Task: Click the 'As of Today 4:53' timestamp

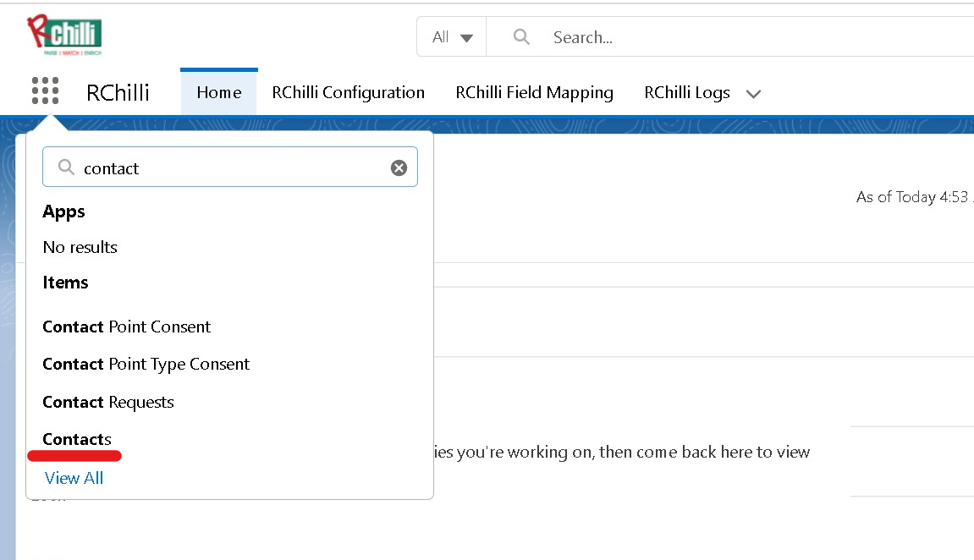Action: 912,197
